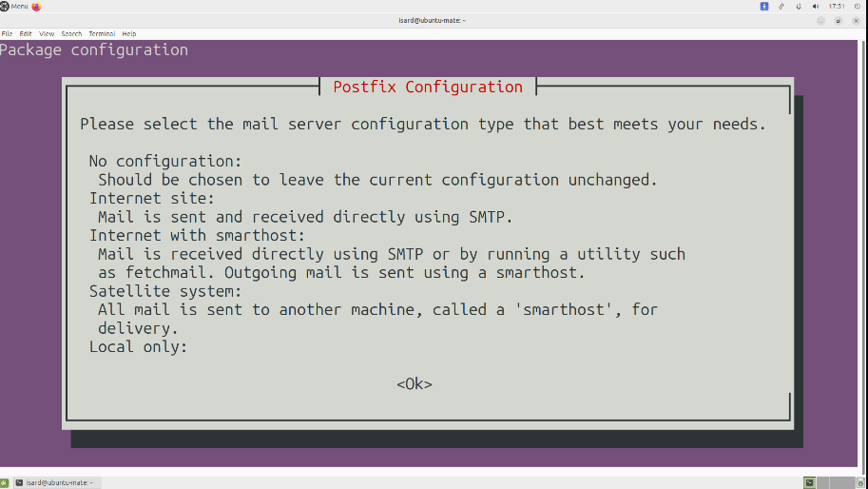Open the volume speaker icon

coord(816,6)
